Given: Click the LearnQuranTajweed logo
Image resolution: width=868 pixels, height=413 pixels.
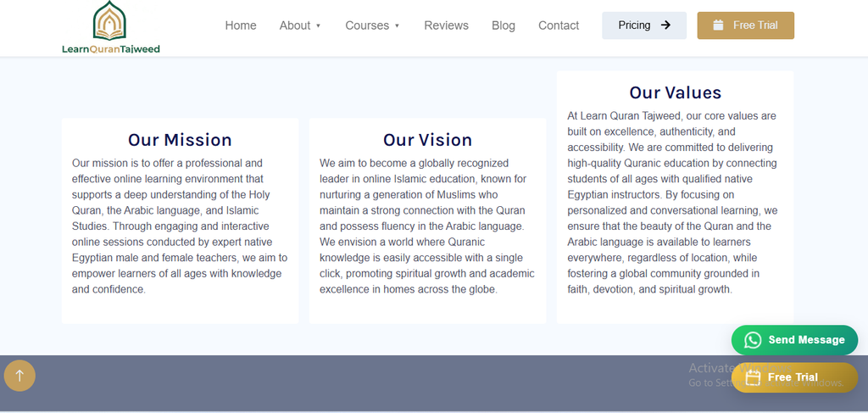Looking at the screenshot, I should pyautogui.click(x=111, y=28).
